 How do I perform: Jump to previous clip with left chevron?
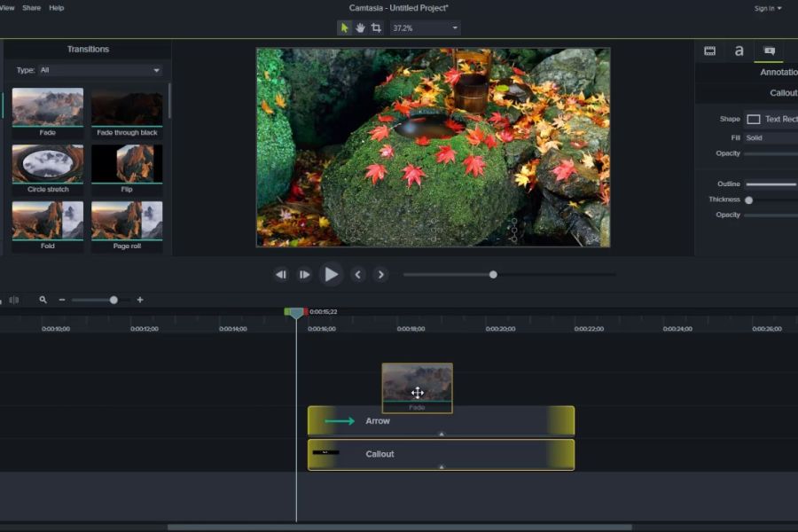tap(358, 275)
